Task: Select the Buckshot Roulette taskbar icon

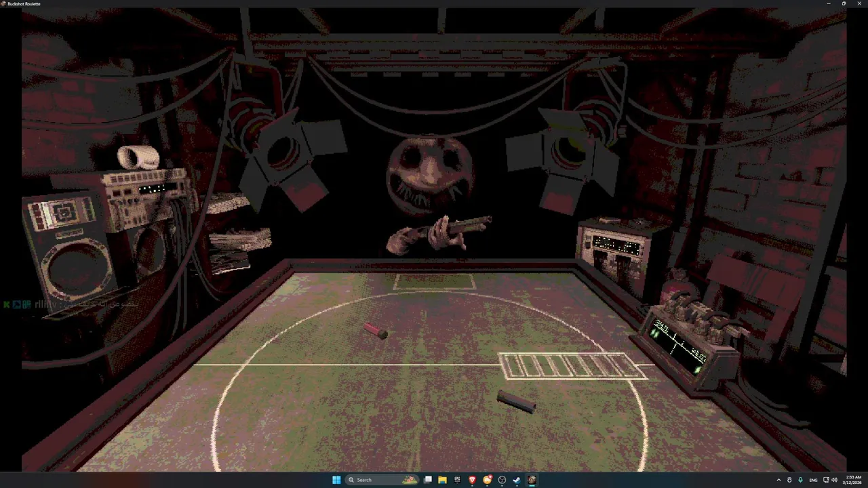Action: [532, 480]
